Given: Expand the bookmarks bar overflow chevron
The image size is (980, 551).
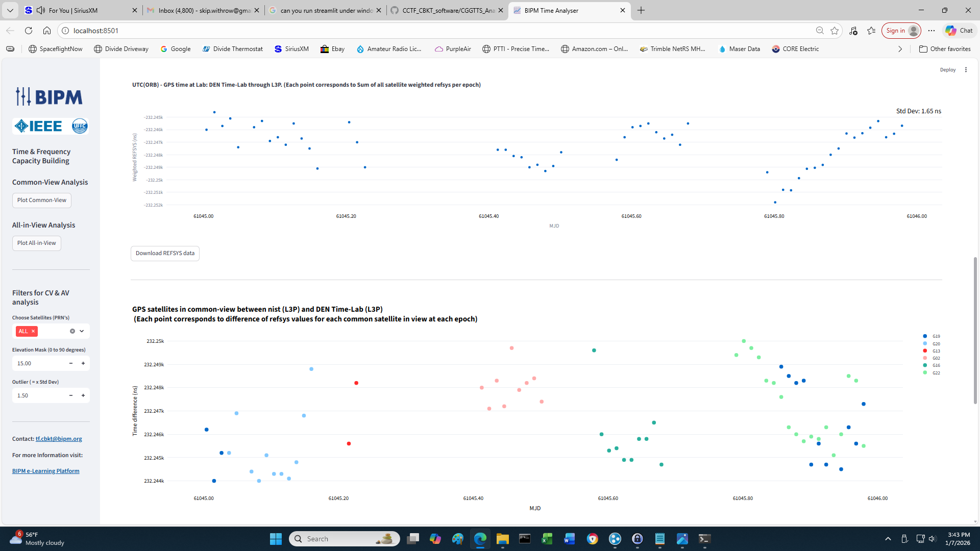Looking at the screenshot, I should pyautogui.click(x=900, y=49).
